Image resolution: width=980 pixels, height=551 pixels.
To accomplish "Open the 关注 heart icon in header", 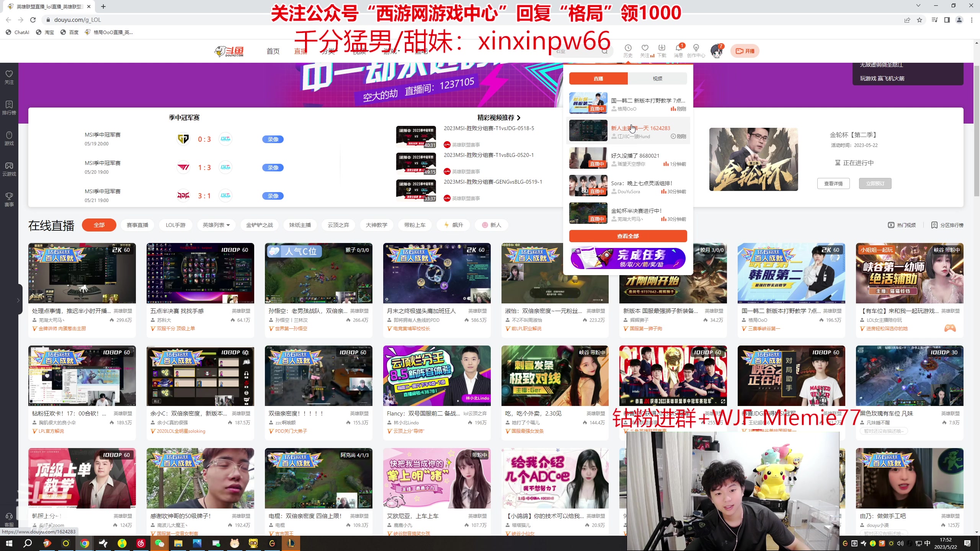I will [x=645, y=51].
